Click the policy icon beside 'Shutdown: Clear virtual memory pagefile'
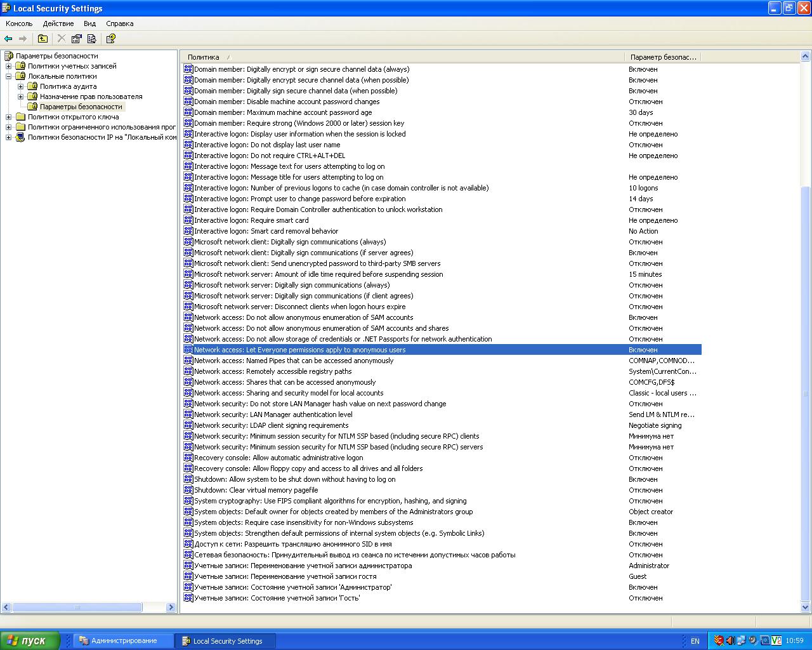Image resolution: width=812 pixels, height=650 pixels. [x=188, y=490]
